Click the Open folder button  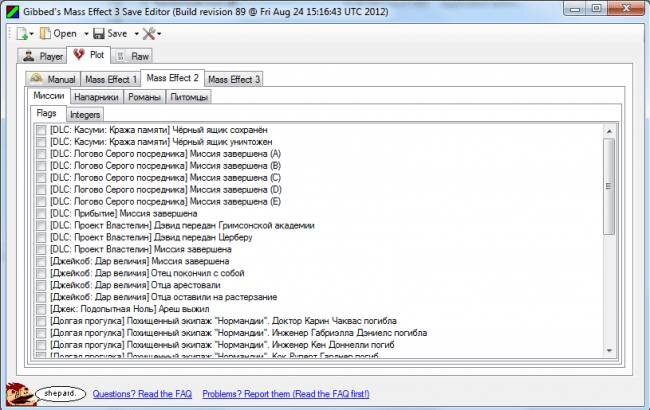(58, 34)
